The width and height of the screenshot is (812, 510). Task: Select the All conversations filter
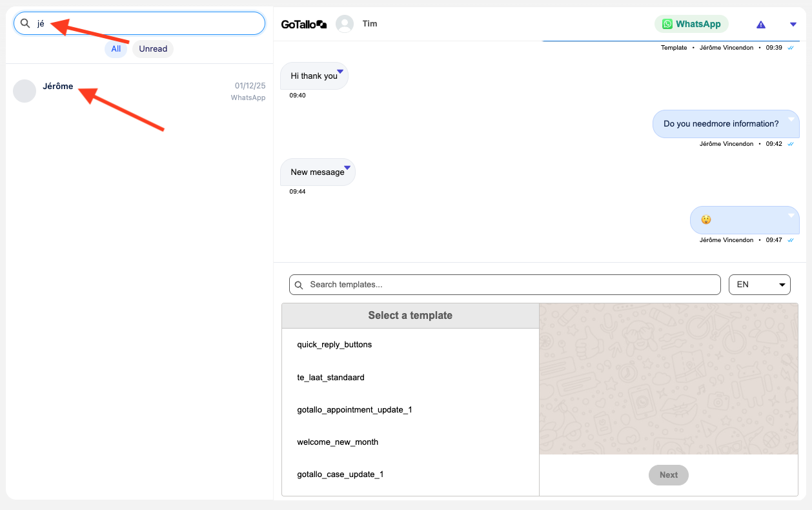[116, 49]
